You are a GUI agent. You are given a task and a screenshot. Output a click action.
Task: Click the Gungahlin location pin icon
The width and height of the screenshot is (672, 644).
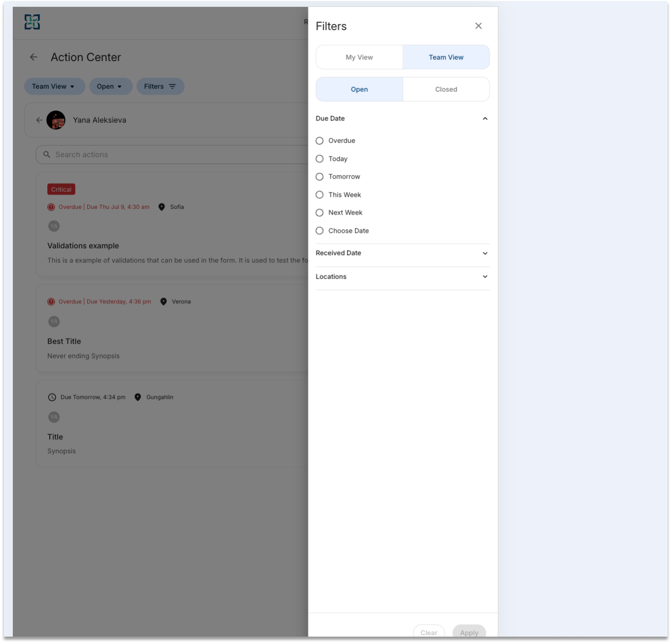[x=138, y=397]
